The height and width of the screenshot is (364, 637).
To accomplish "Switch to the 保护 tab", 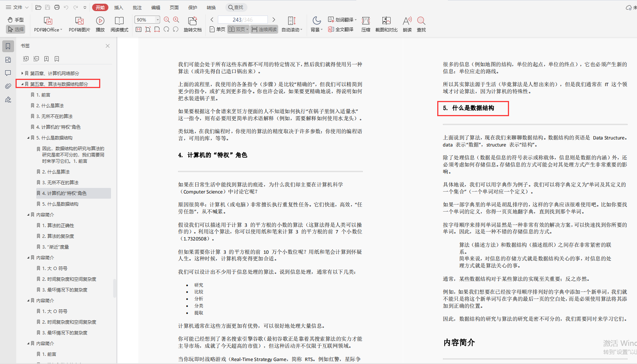I will pos(192,7).
